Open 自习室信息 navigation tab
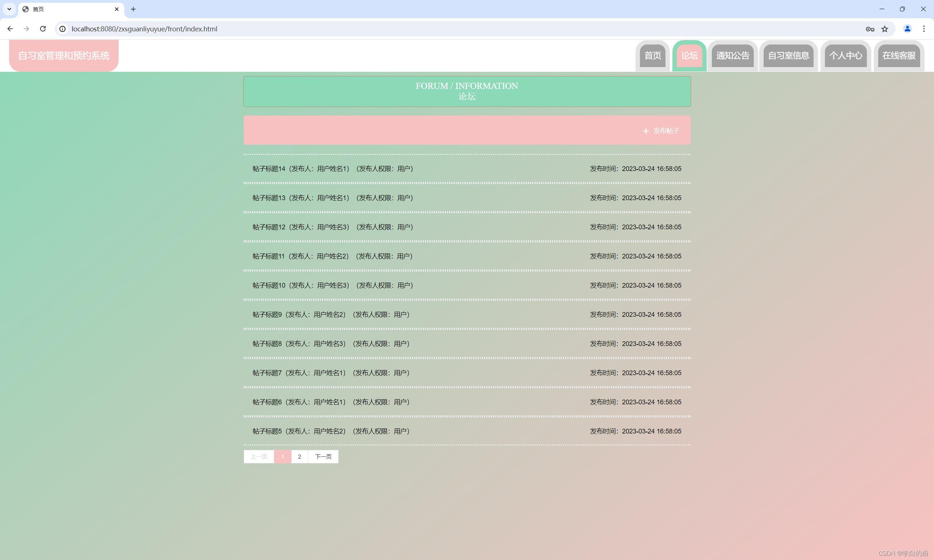Screen dimensions: 934x560 (788, 56)
